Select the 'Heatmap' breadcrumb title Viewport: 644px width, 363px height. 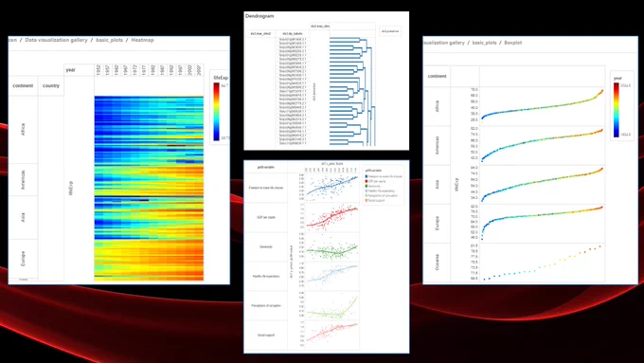click(142, 40)
